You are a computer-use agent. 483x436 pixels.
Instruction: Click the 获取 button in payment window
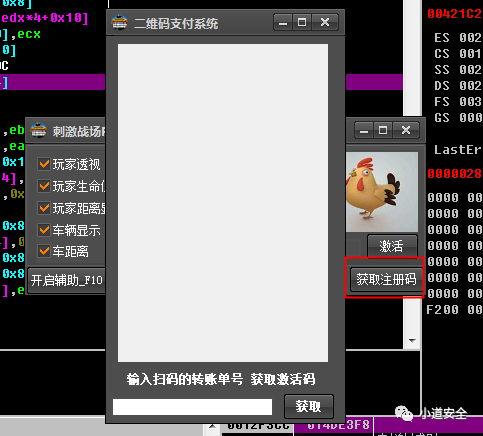tap(309, 406)
